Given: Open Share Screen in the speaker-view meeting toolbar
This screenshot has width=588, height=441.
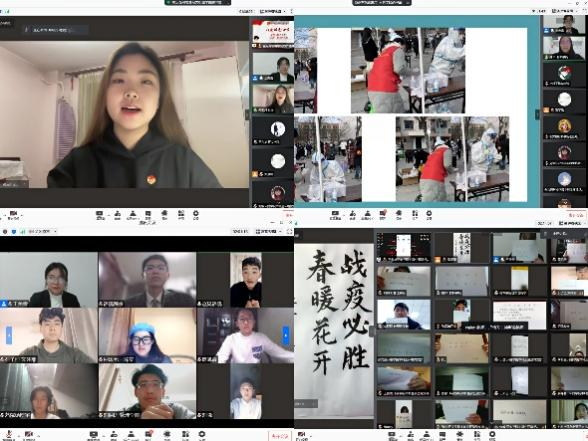Looking at the screenshot, I should coord(100,215).
